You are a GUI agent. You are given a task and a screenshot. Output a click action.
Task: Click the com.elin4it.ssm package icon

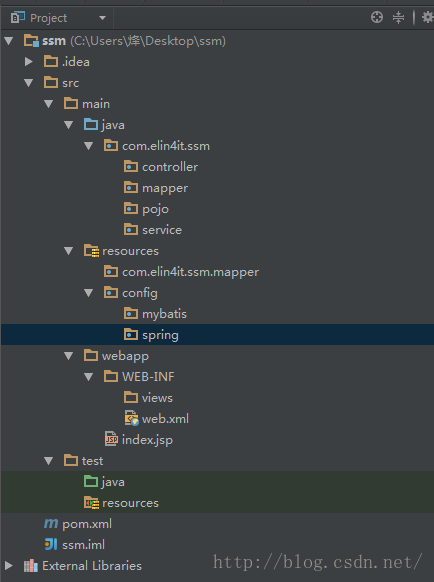(x=111, y=145)
